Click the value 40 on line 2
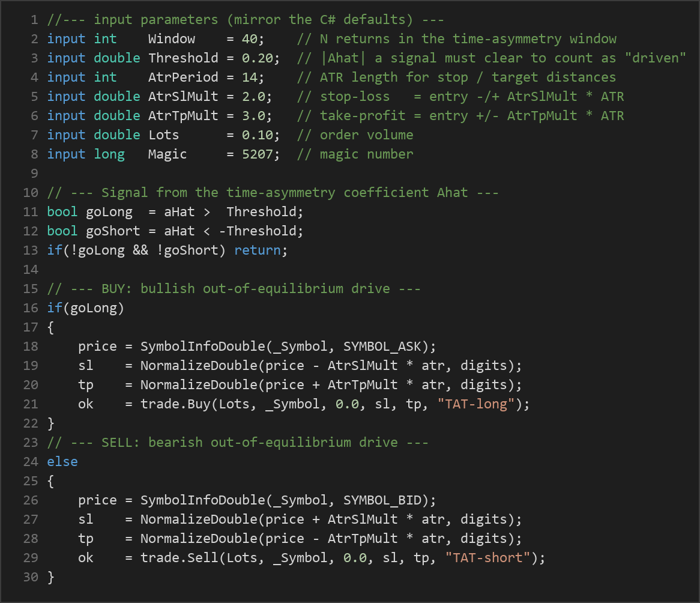Screen dimensions: 700x603 coord(250,39)
